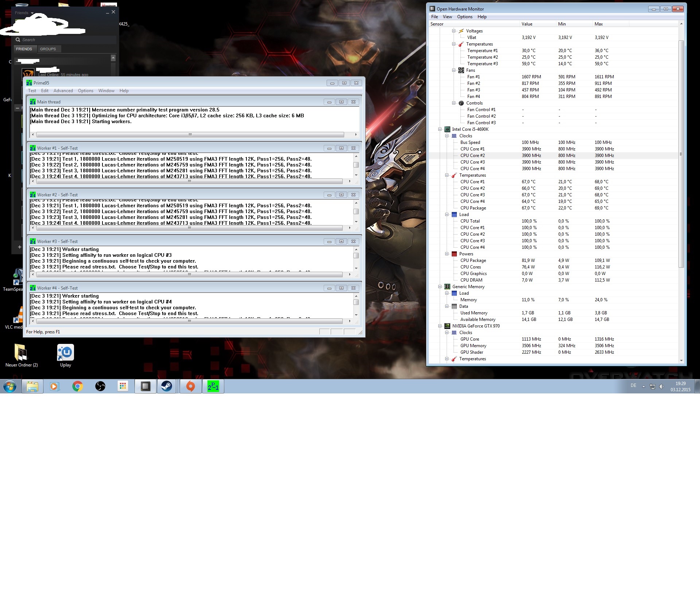Click Worker #1 horizontal scrollbar

click(x=189, y=181)
